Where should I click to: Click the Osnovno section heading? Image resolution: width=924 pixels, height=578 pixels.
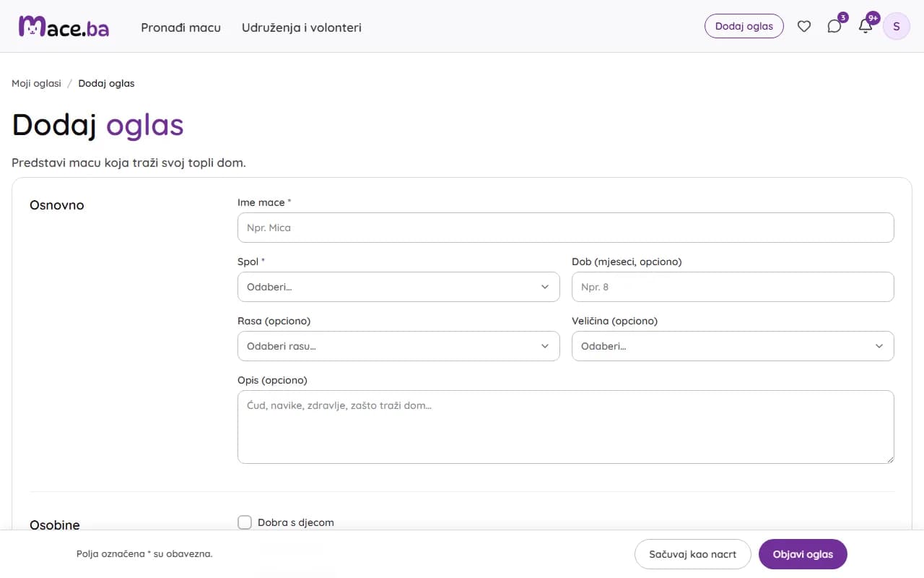coord(57,205)
